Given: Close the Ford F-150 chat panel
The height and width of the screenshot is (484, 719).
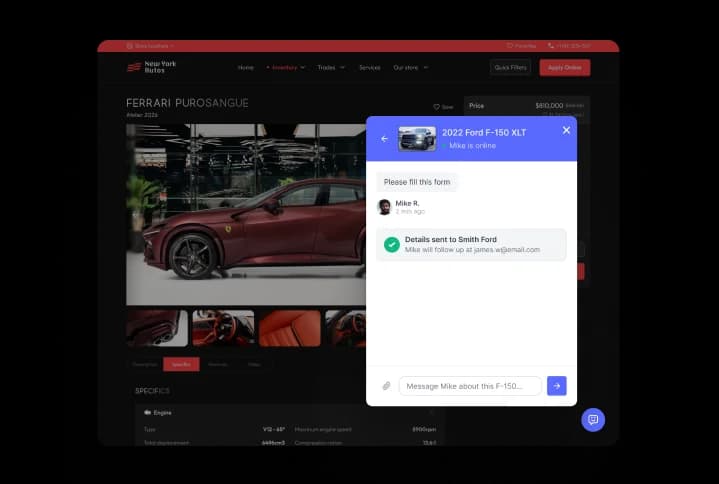Looking at the screenshot, I should 566,131.
